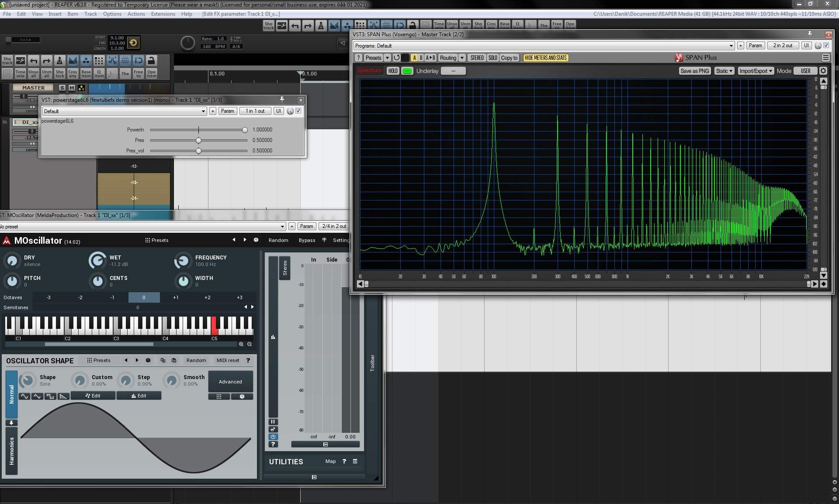Screen dimensions: 839x504
Task: Uncheck SPAN Plus FX enable checkbox
Action: click(826, 45)
